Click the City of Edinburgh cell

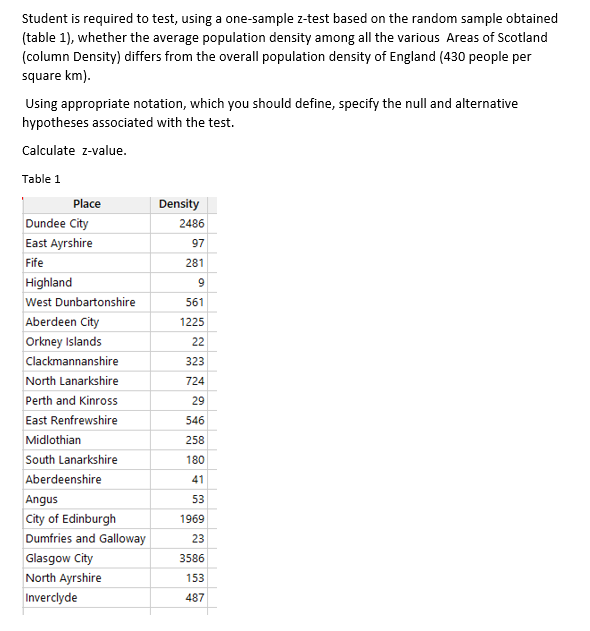(x=87, y=519)
